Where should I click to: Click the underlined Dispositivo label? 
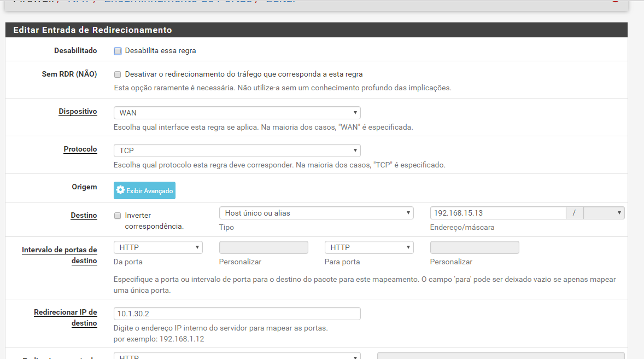[x=78, y=112]
